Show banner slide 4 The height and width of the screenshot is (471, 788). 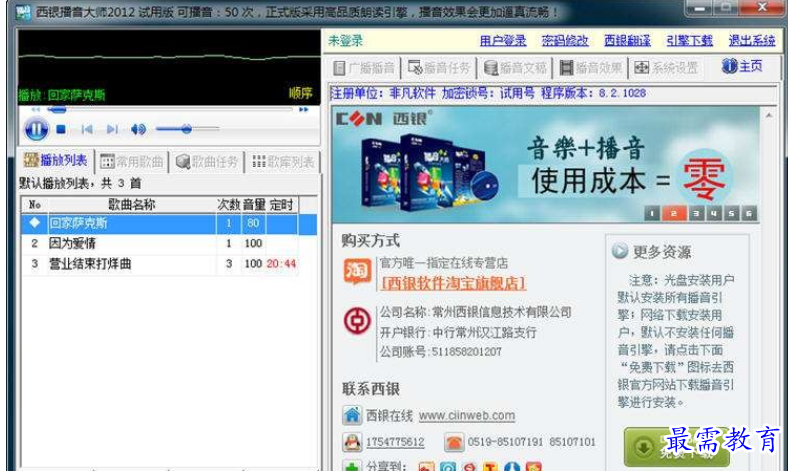[714, 214]
